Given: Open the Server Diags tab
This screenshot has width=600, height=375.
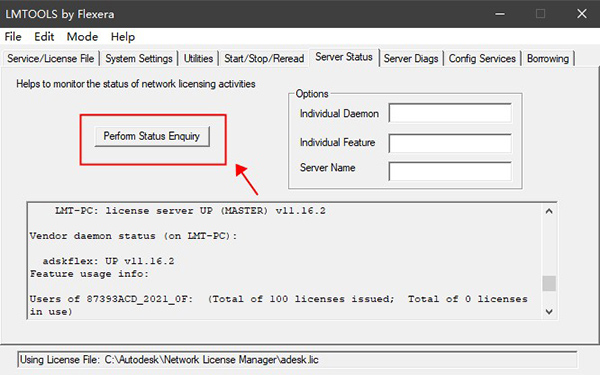Looking at the screenshot, I should (411, 59).
